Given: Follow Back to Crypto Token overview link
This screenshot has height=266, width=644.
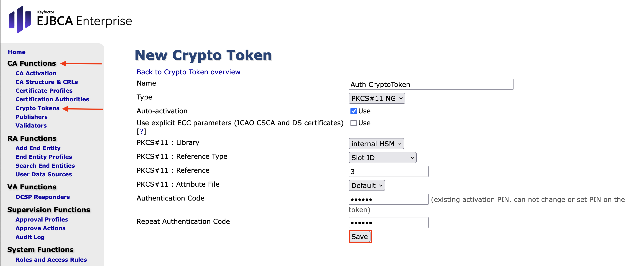Looking at the screenshot, I should click(x=188, y=72).
